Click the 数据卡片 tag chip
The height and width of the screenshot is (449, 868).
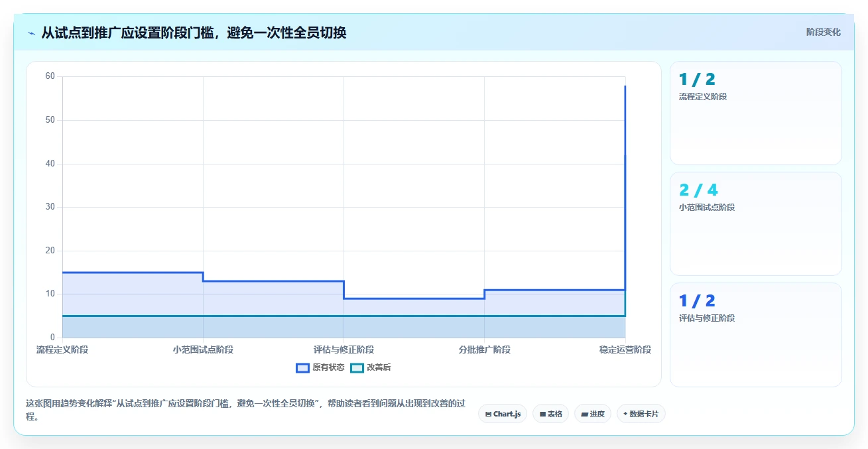point(641,414)
